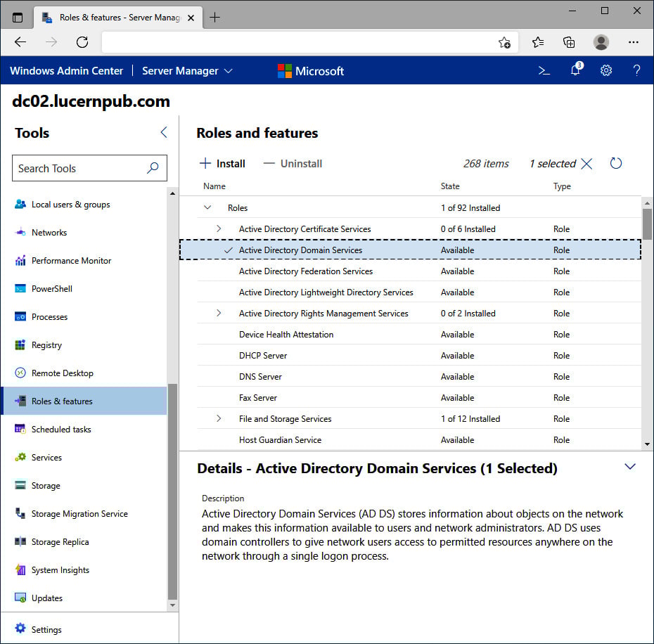Open Windows Admin Center settings gear
Viewport: 654px width, 644px height.
[x=606, y=70]
